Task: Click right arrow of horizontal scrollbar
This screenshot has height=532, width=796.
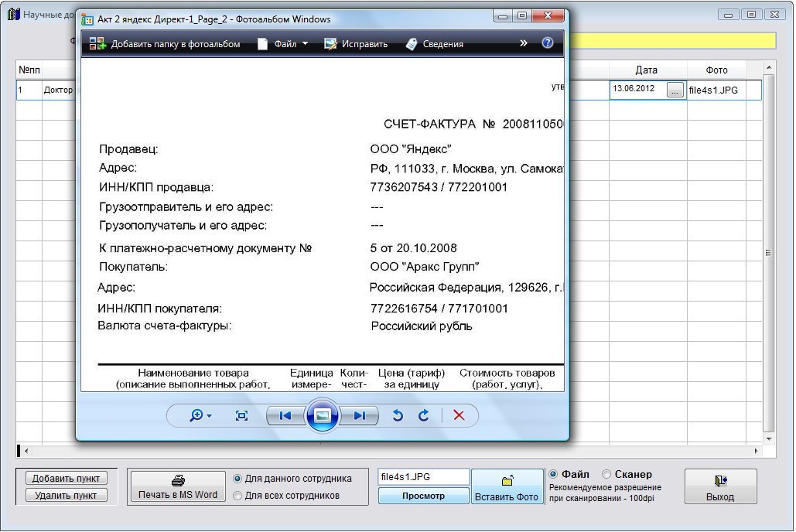Action: pos(756,451)
